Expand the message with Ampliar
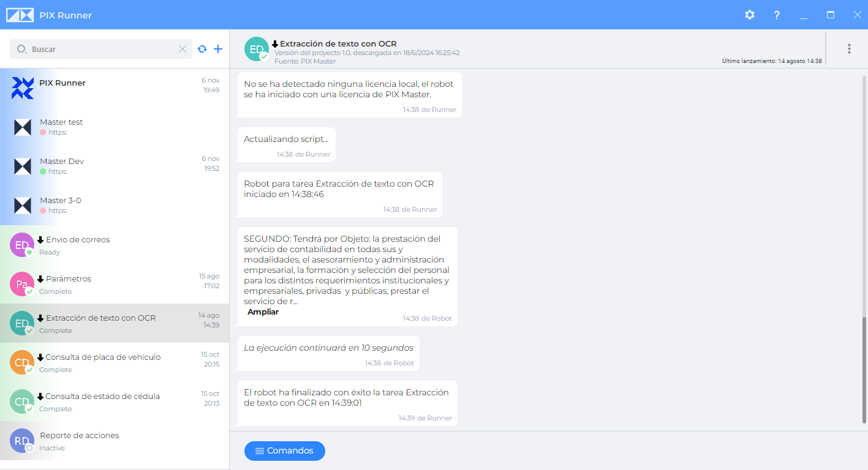868x470 pixels. click(263, 312)
